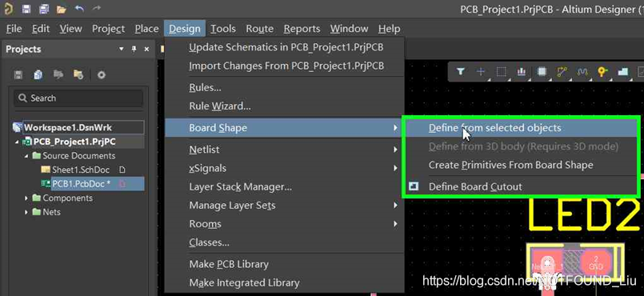Image resolution: width=644 pixels, height=296 pixels.
Task: Select Create Primitives From Board Shape
Action: (520, 165)
